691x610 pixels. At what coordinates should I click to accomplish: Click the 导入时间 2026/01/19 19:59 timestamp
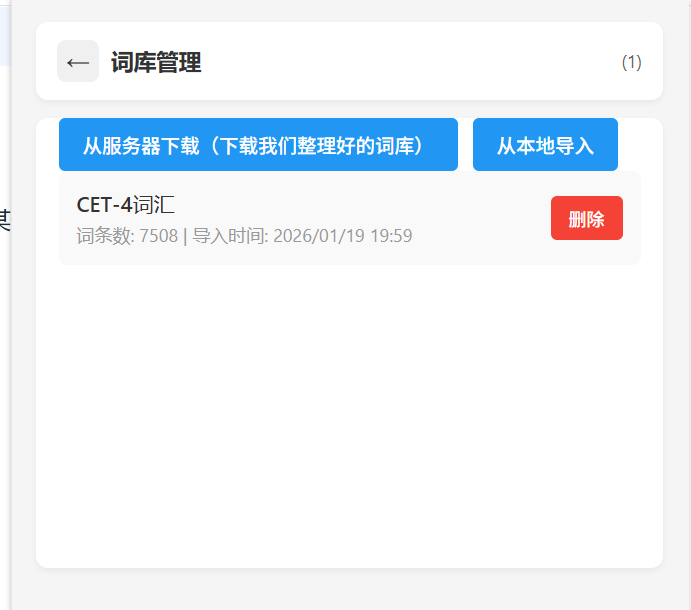tap(302, 236)
